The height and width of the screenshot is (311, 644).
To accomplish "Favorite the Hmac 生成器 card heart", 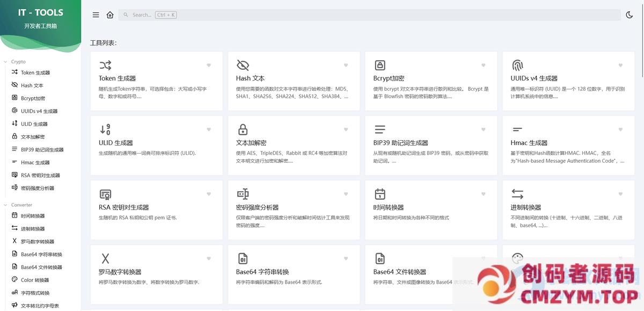I will (x=620, y=129).
